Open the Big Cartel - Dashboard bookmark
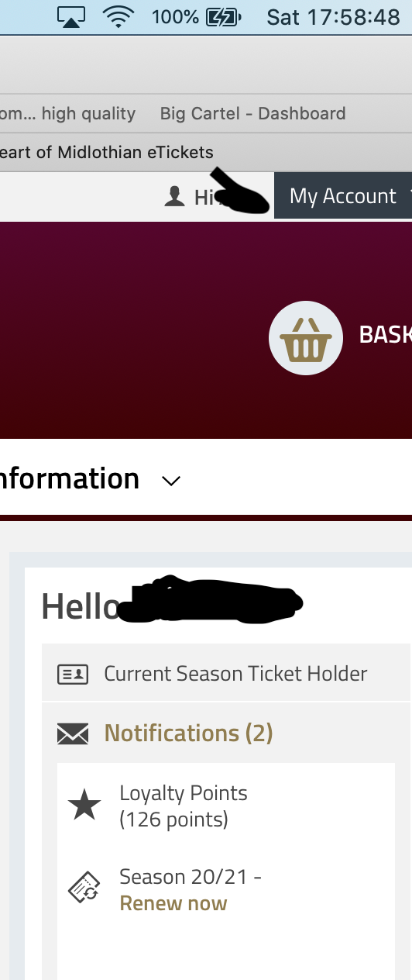 click(252, 113)
